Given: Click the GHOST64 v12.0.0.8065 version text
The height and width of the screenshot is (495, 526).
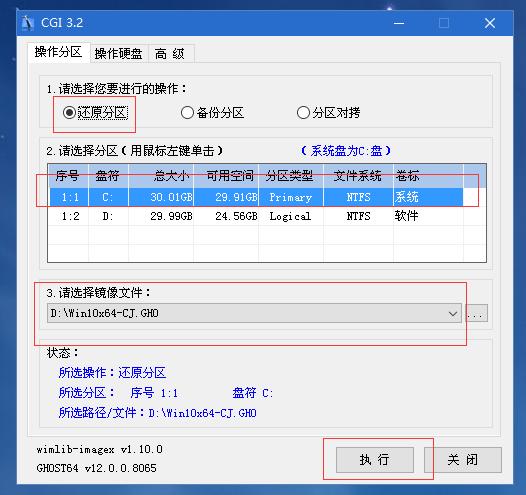Looking at the screenshot, I should coord(97,468).
